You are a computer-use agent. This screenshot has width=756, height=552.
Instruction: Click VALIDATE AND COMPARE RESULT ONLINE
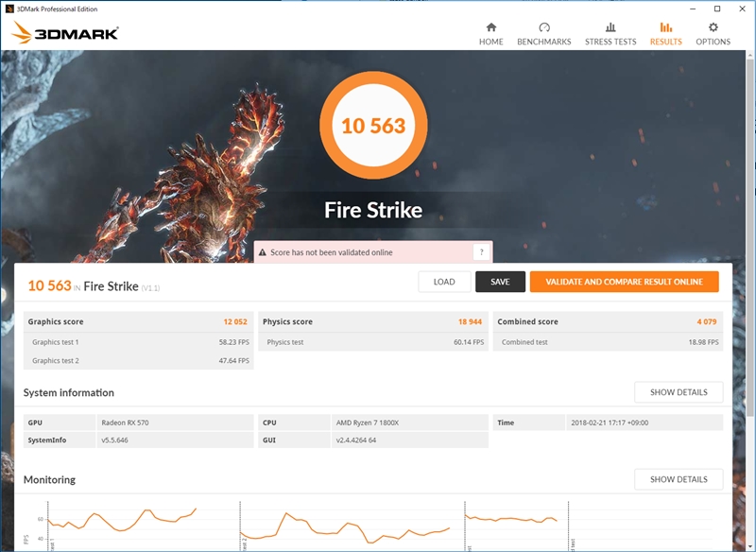click(x=624, y=282)
